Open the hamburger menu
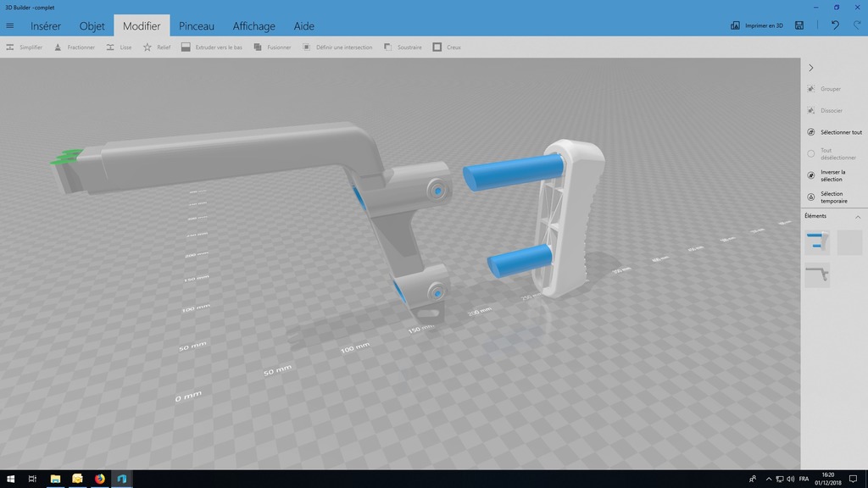Image resolution: width=868 pixels, height=488 pixels. [x=10, y=26]
